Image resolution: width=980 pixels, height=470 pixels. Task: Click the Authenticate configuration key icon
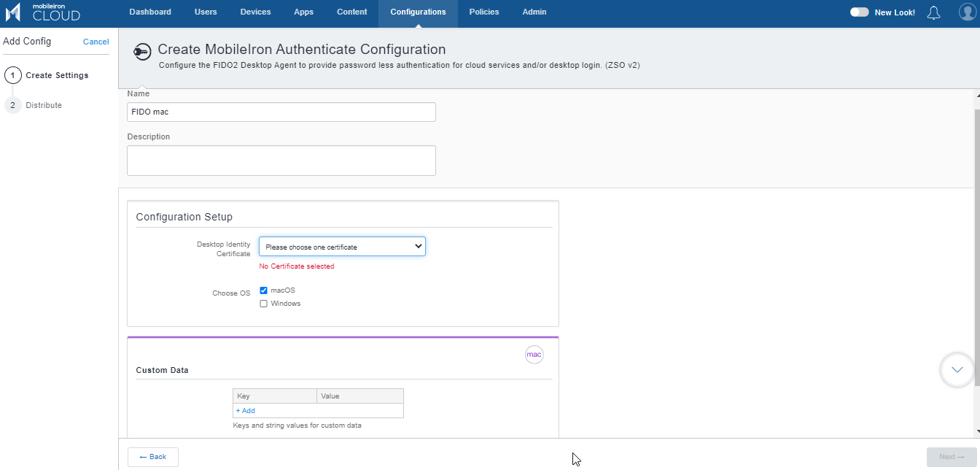pyautogui.click(x=141, y=52)
